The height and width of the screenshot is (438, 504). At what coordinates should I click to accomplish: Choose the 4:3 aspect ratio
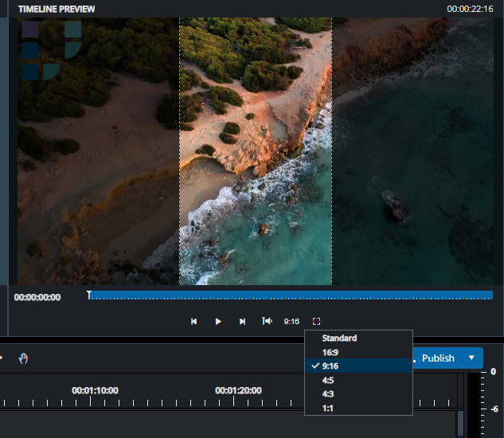328,393
